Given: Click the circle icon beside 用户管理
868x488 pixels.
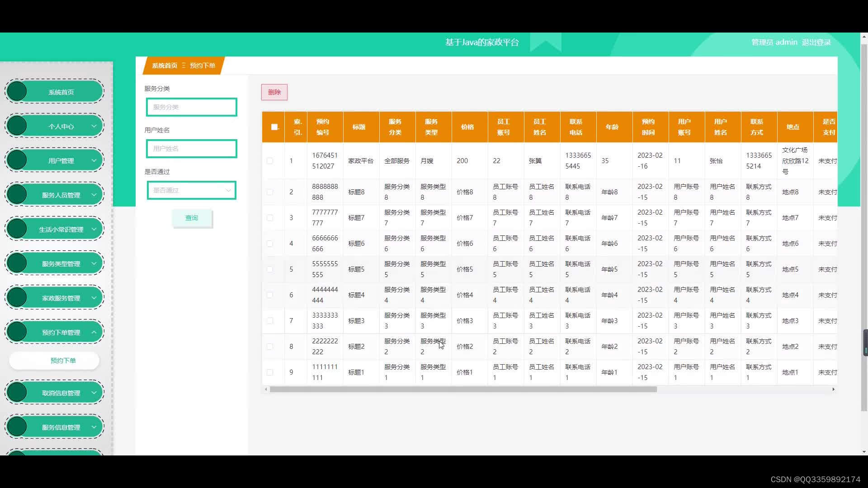Looking at the screenshot, I should [17, 160].
